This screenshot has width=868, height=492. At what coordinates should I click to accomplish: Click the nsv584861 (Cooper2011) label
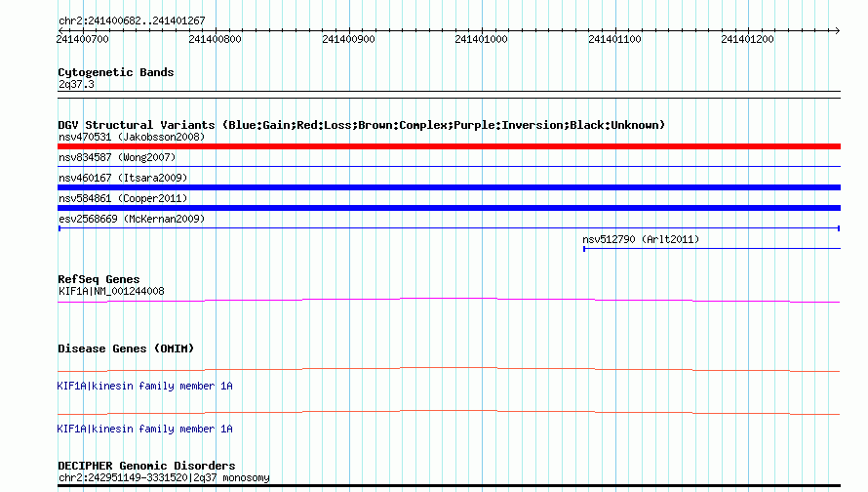[x=123, y=198]
